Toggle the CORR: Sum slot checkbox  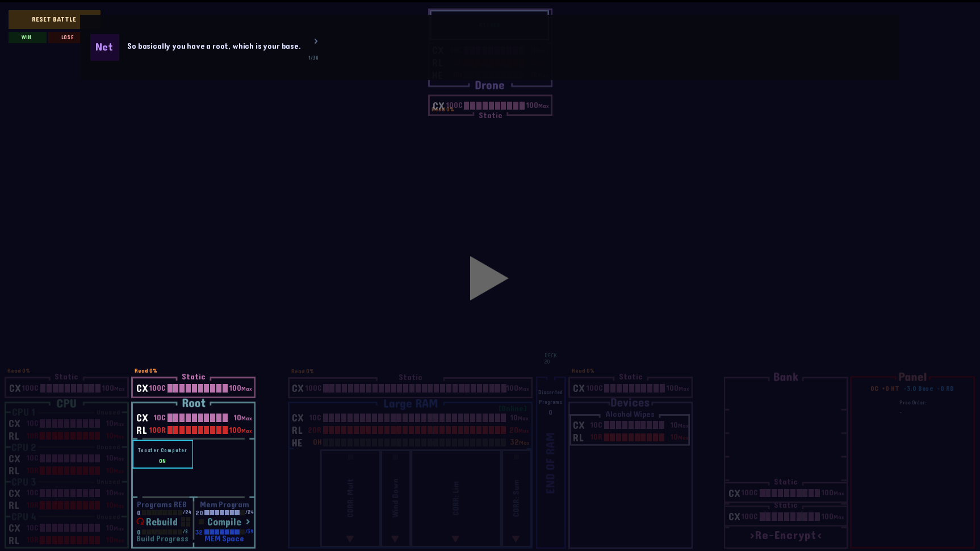[x=516, y=457]
